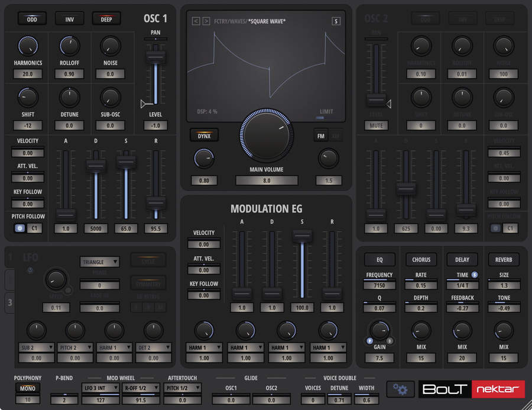This screenshot has height=410, width=532.
Task: Click the OSC 2 MUTE level button
Action: click(376, 125)
